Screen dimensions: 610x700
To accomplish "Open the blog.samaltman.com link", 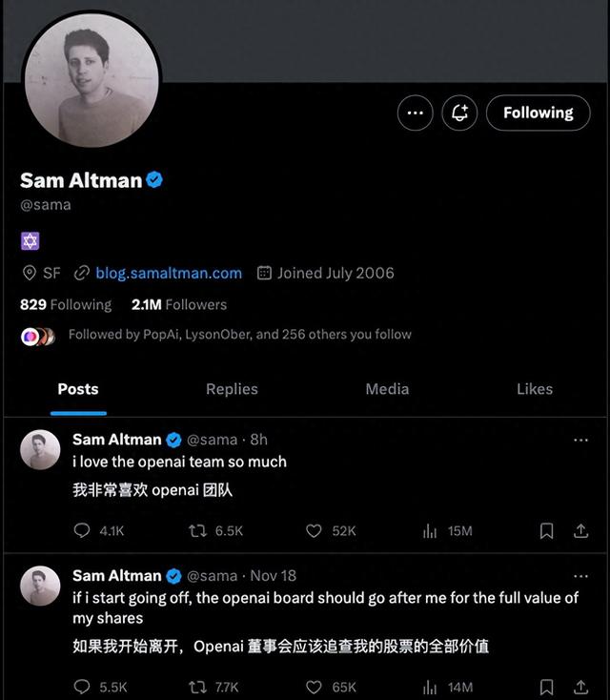I will click(169, 273).
